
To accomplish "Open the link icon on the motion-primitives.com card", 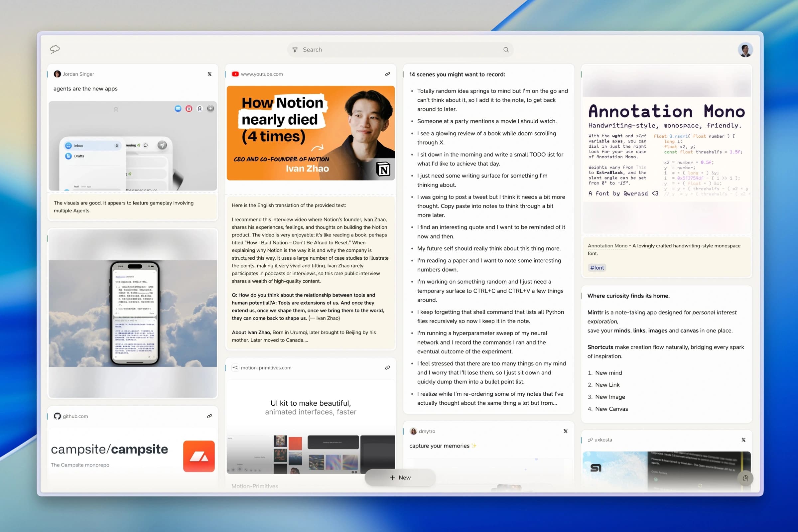I will pos(387,367).
